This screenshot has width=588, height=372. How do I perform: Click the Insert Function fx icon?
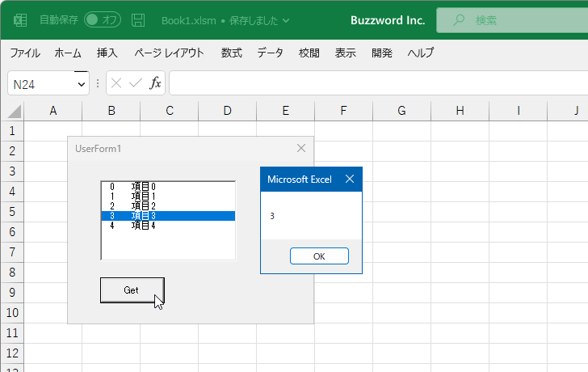click(x=155, y=83)
